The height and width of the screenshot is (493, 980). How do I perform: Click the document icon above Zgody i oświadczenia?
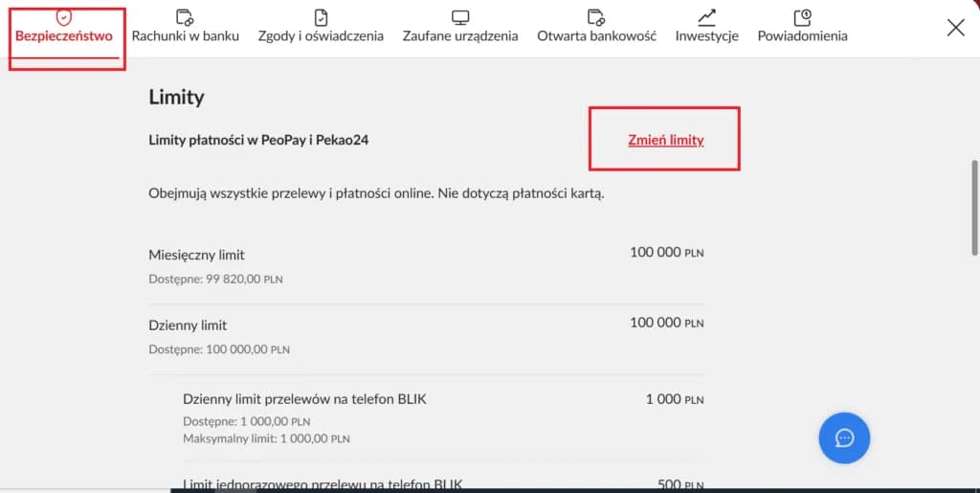pyautogui.click(x=321, y=17)
